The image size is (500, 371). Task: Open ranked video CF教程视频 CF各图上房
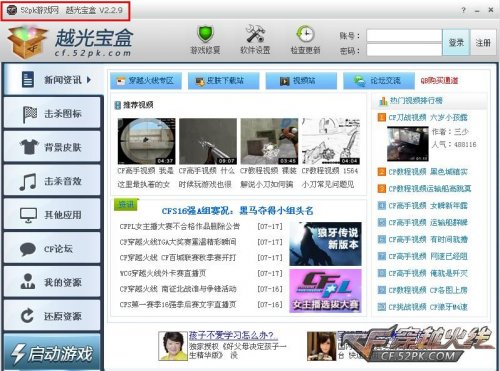[x=428, y=290]
